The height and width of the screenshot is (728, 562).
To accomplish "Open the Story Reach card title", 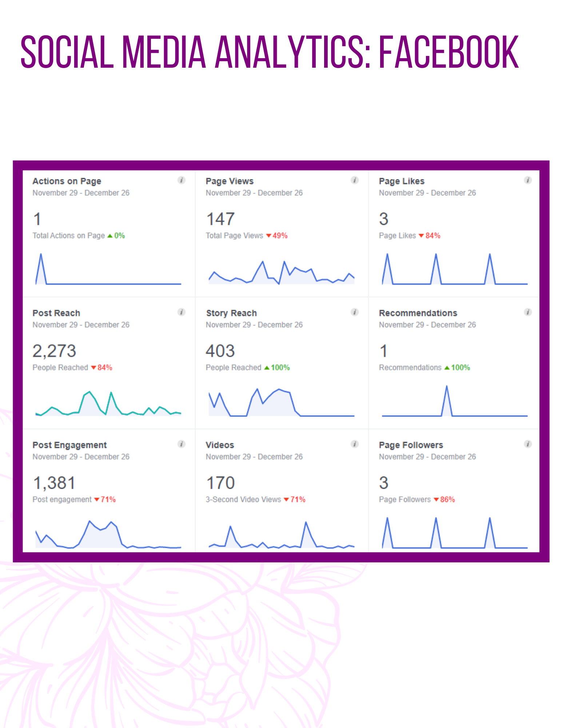I will [231, 313].
